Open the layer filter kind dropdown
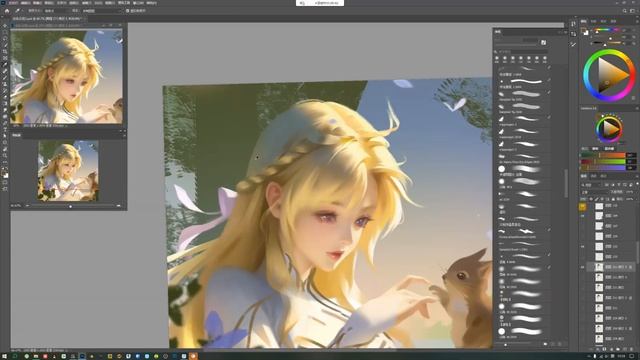This screenshot has width=640, height=360. 592,185
